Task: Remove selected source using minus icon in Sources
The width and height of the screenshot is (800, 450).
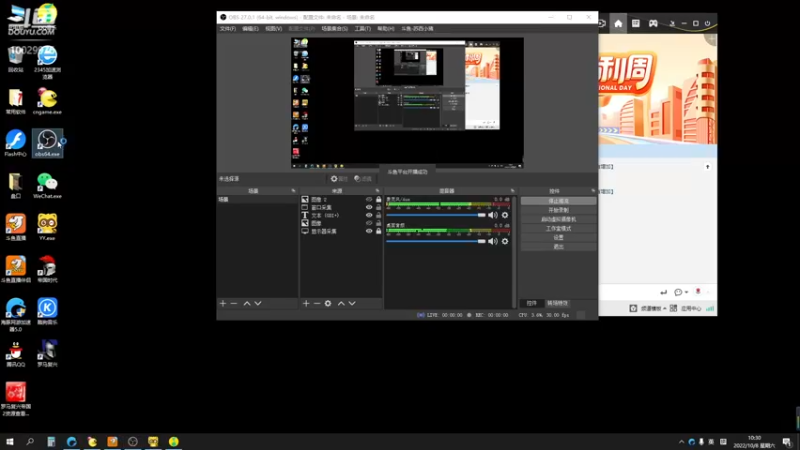Action: pos(317,304)
